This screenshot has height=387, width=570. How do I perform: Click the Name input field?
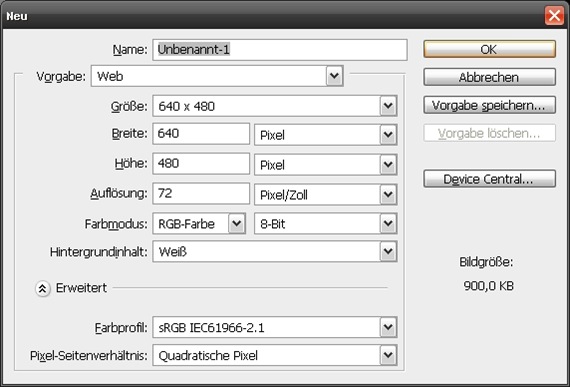(x=280, y=50)
